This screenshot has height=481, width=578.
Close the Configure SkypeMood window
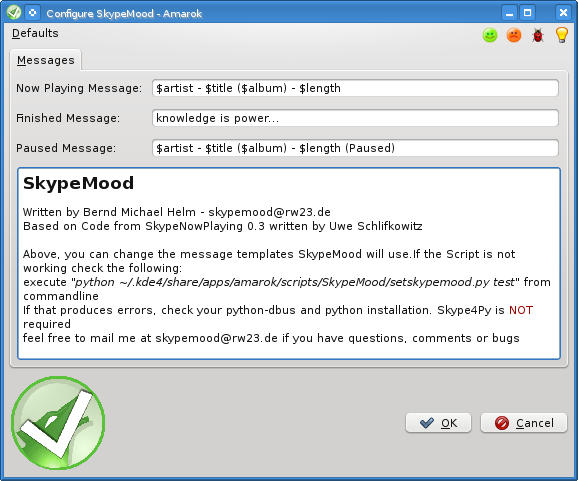(x=563, y=13)
